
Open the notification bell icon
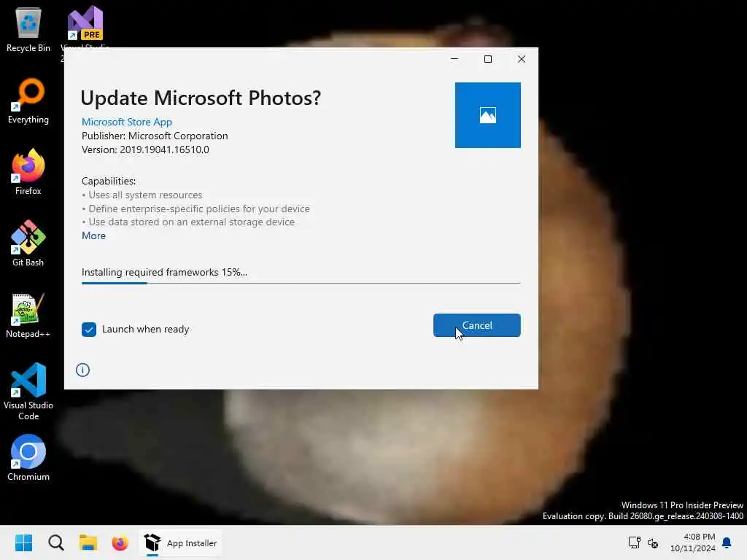point(727,542)
